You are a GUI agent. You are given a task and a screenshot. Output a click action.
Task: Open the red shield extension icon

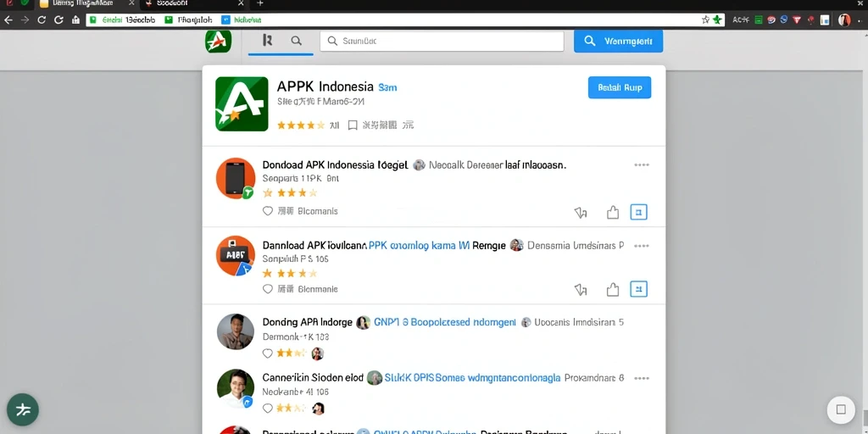pos(797,20)
